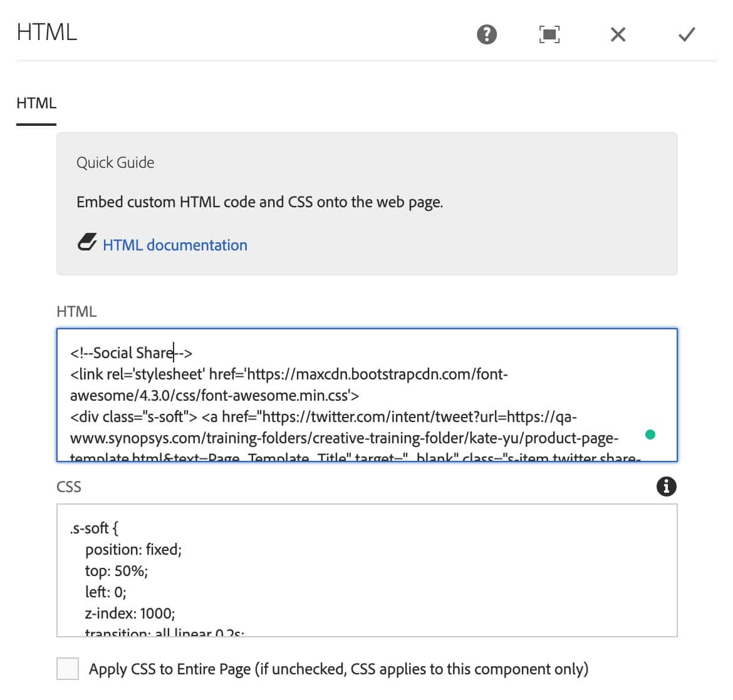Image resolution: width=733 pixels, height=700 pixels.
Task: Switch to the HTML tab
Action: 36,103
